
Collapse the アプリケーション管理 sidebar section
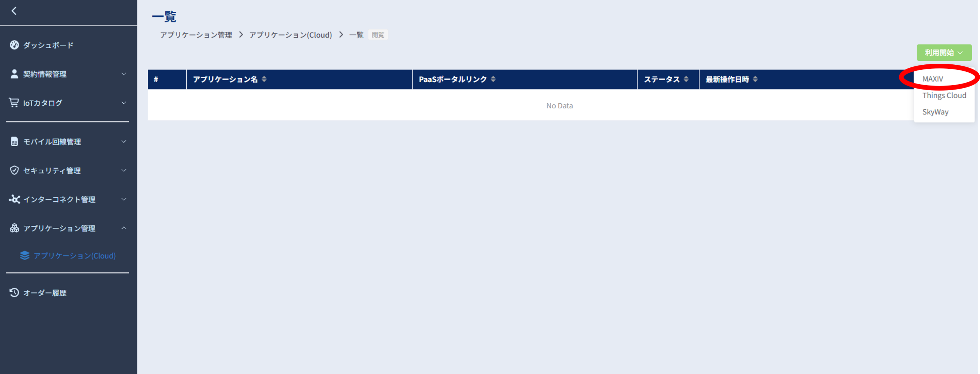(123, 228)
